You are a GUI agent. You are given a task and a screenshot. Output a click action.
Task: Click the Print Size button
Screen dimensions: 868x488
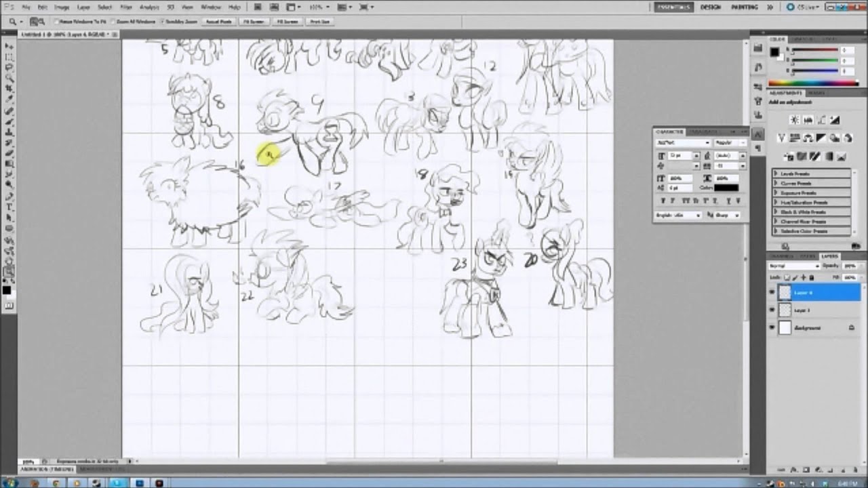pos(319,22)
